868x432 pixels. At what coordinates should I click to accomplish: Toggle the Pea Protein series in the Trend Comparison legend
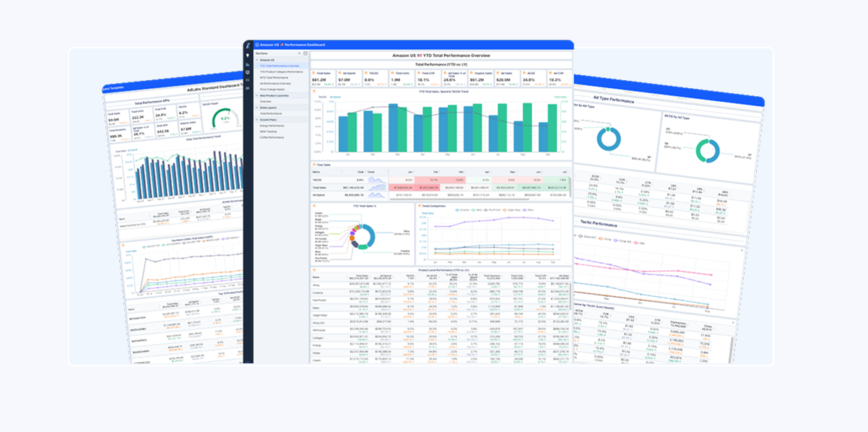(492, 209)
